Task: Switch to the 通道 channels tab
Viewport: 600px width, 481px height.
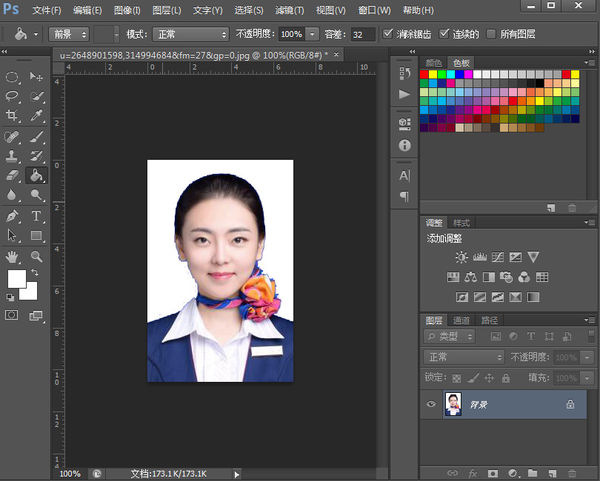Action: (461, 321)
